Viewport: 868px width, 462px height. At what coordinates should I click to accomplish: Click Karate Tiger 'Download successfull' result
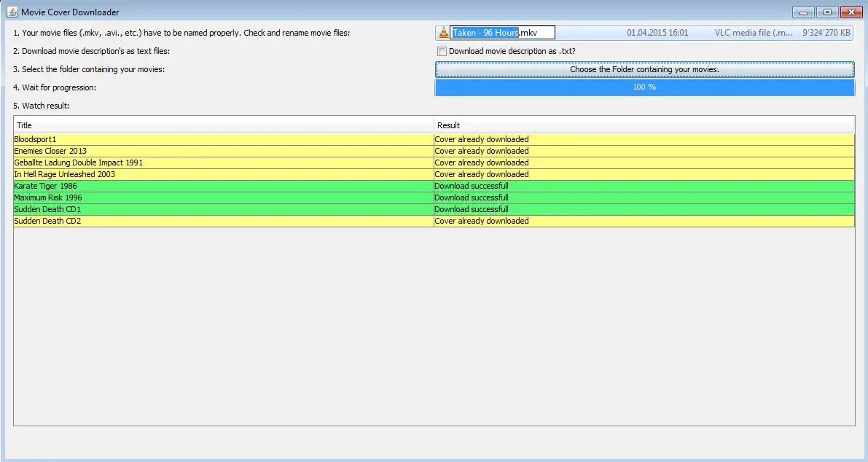(644, 186)
